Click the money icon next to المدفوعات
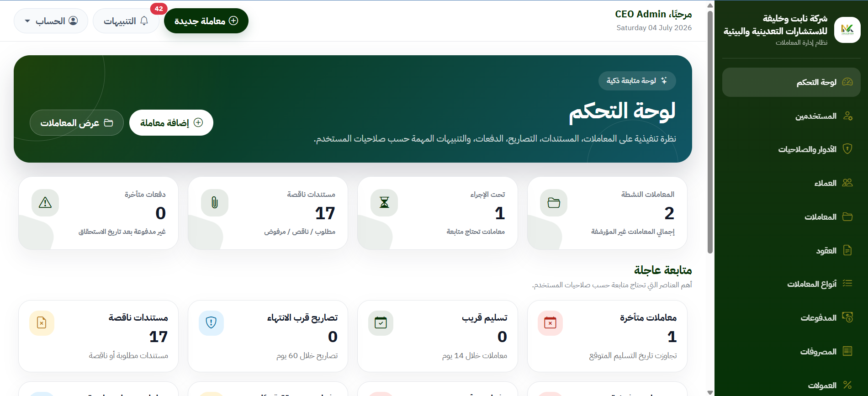The image size is (868, 396). point(847,317)
